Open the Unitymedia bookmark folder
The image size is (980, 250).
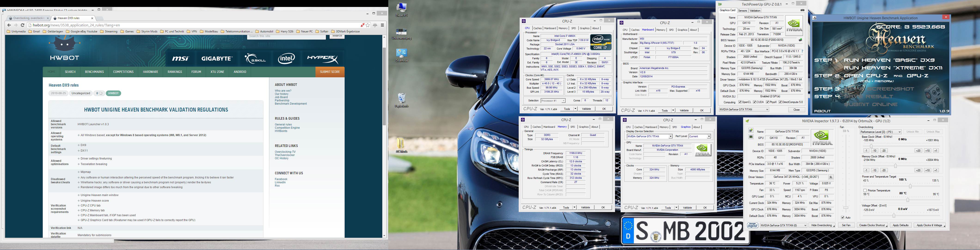coord(16,32)
